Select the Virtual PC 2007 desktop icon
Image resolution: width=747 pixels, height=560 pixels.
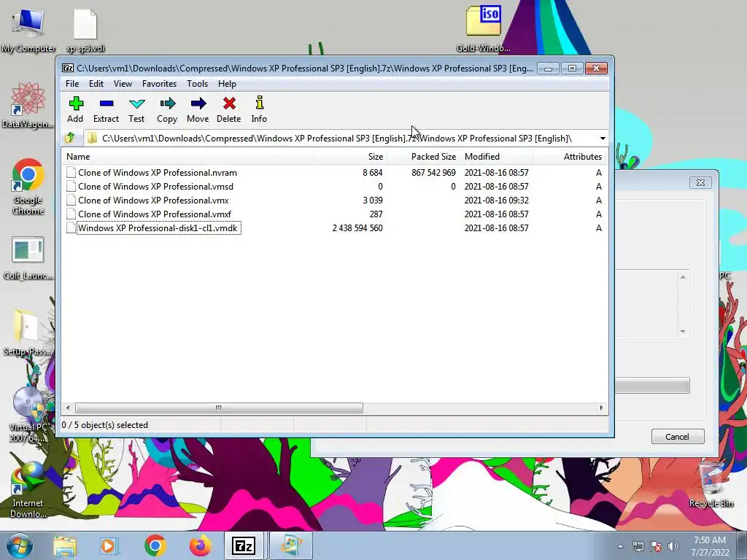(28, 414)
